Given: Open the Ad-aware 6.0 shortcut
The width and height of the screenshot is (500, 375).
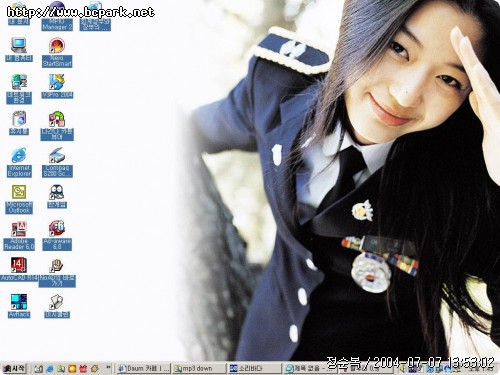Looking at the screenshot, I should (x=57, y=236).
